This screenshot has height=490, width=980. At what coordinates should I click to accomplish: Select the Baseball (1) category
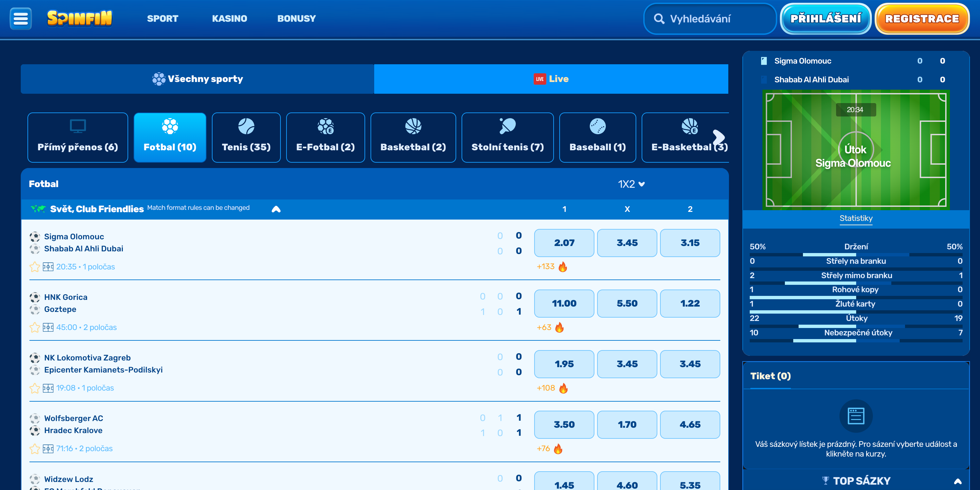point(598,137)
